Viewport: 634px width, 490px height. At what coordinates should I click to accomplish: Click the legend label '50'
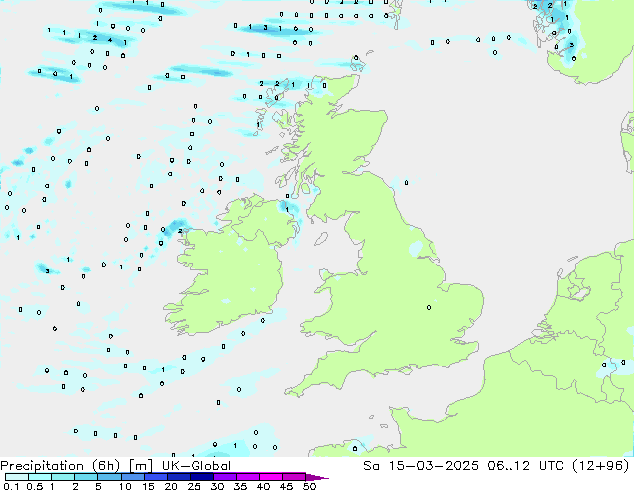coord(309,486)
